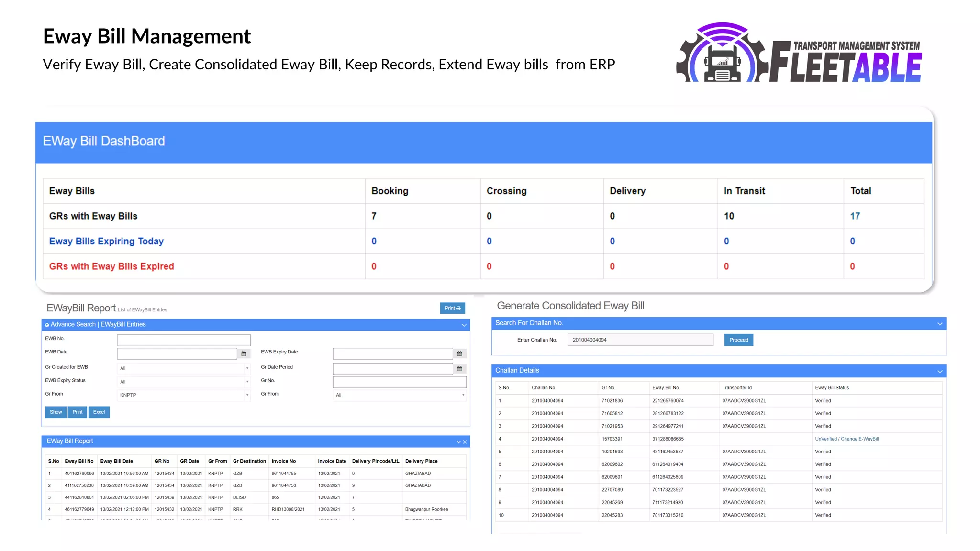980x551 pixels.
Task: Click the Print button with printer icon
Action: (452, 308)
